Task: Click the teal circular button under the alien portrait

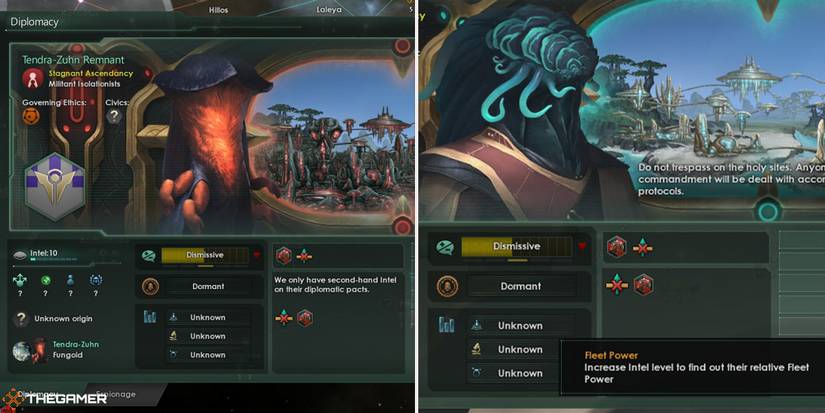Action: pyautogui.click(x=768, y=211)
